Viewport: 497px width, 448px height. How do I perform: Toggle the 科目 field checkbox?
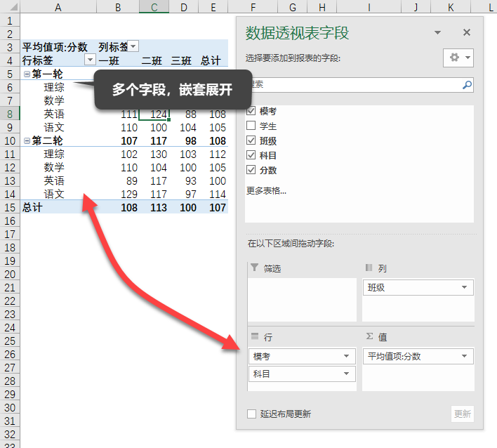251,156
